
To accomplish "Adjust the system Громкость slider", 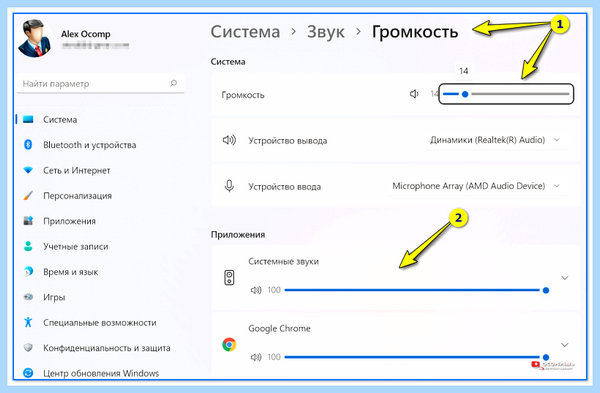I will (506, 94).
